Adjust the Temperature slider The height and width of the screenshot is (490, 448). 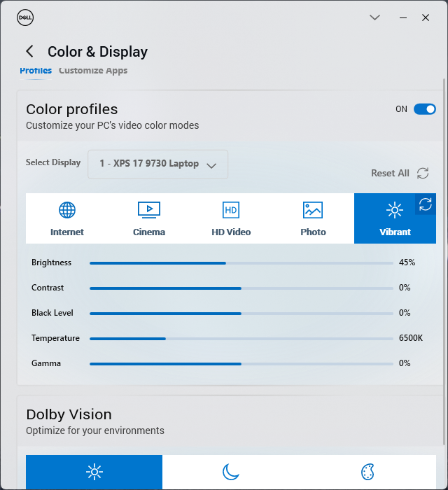pos(241,338)
